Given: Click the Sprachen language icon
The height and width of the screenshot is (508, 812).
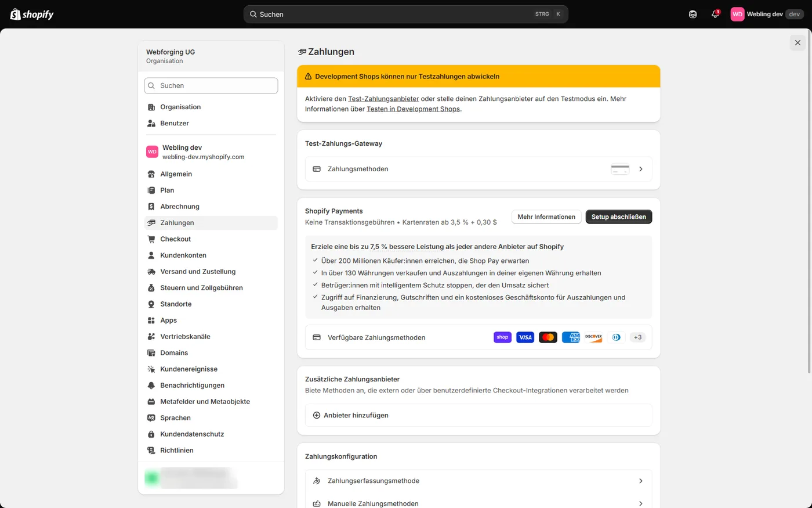Looking at the screenshot, I should point(151,418).
